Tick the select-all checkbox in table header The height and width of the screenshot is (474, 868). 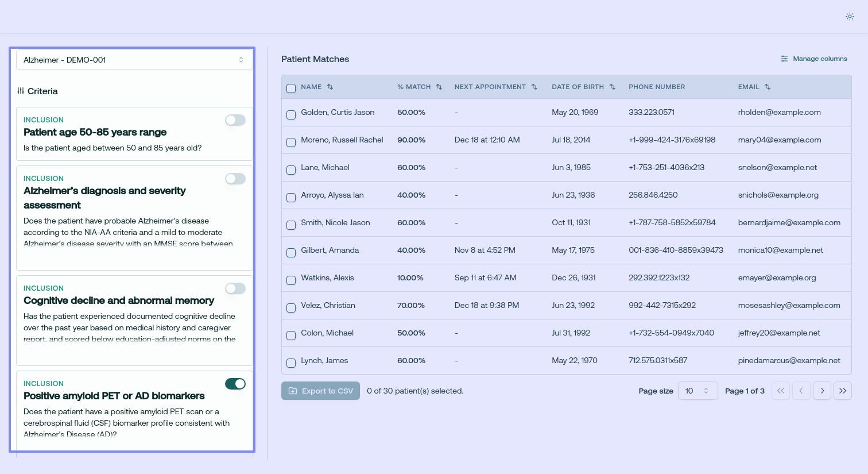pyautogui.click(x=291, y=88)
